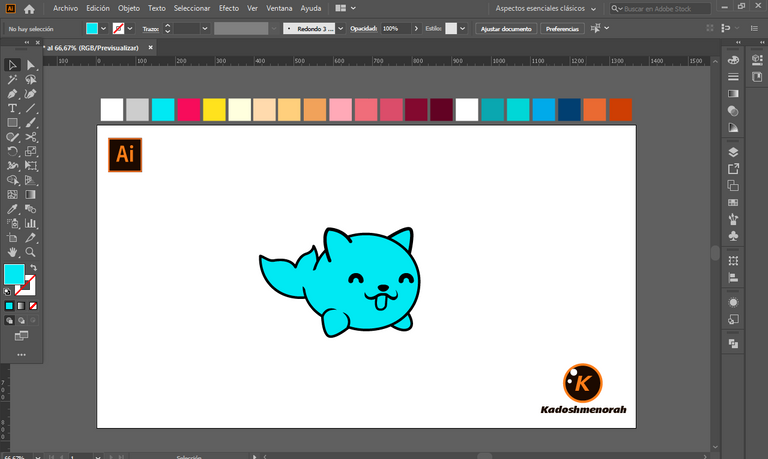Pick the navy blue swatch above artboard
This screenshot has height=459, width=768.
(x=569, y=109)
